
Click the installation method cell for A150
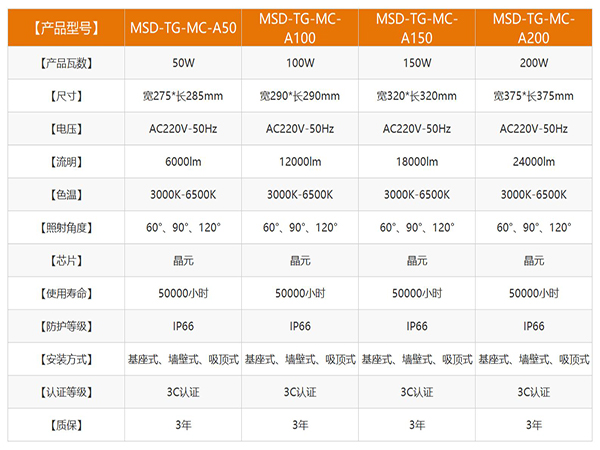tap(417, 359)
